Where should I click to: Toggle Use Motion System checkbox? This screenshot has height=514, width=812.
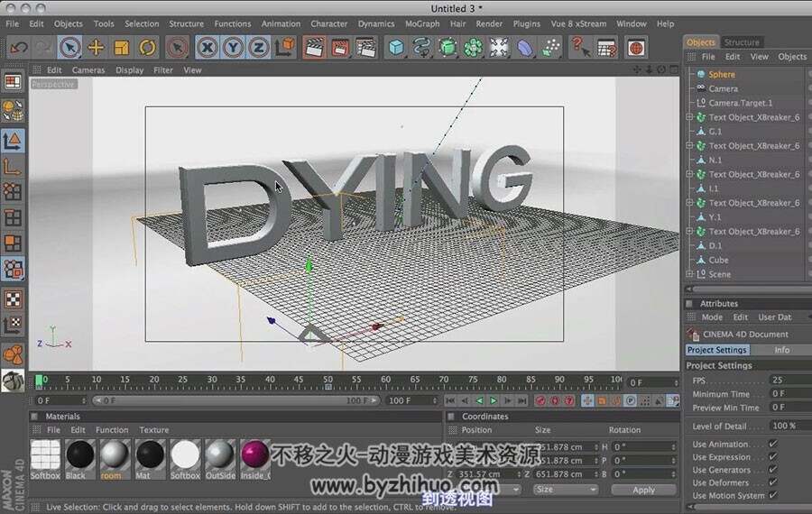(x=772, y=495)
